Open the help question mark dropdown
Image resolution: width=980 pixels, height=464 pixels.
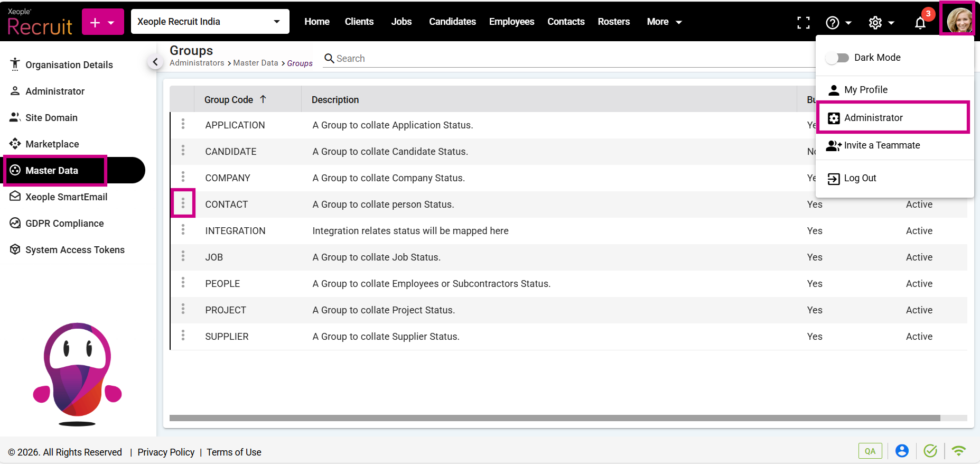coord(838,22)
